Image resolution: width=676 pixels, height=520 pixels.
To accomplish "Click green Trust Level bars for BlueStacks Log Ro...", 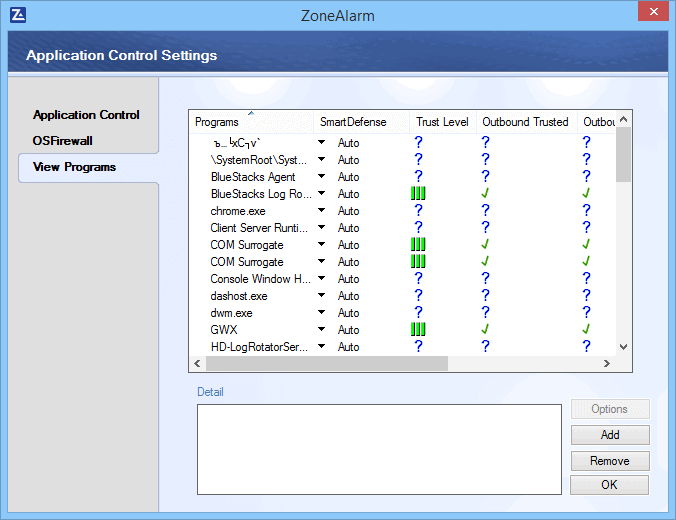I will (418, 194).
